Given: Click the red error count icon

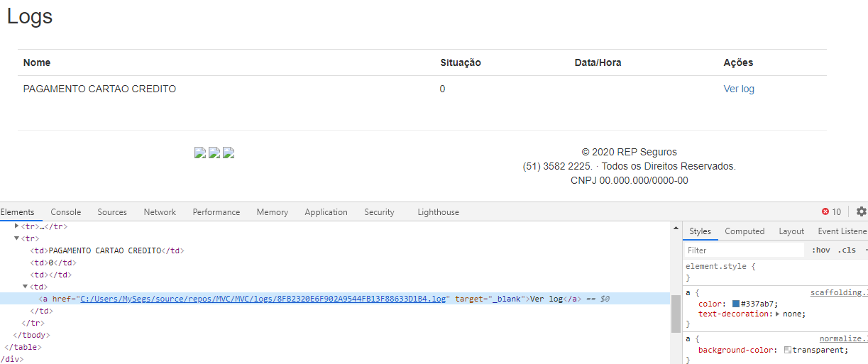Looking at the screenshot, I should tap(825, 211).
